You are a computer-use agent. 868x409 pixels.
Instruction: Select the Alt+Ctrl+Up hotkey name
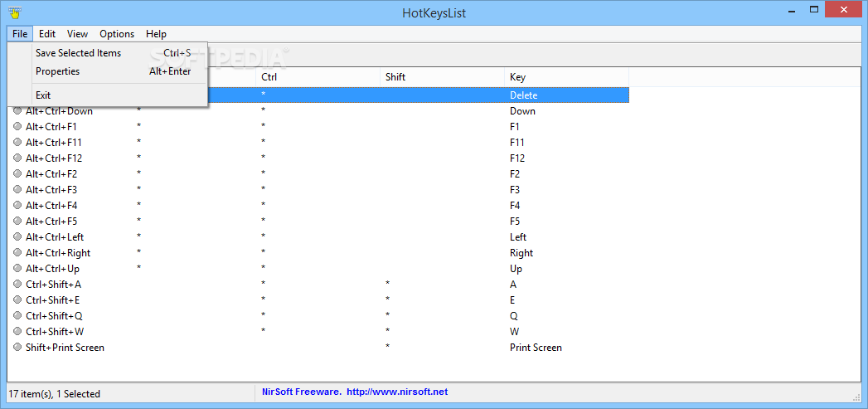[x=52, y=269]
